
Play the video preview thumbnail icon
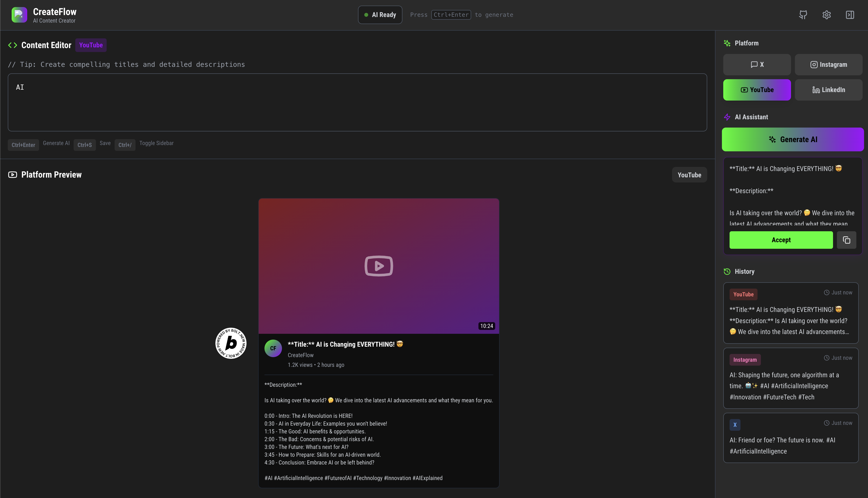point(378,266)
